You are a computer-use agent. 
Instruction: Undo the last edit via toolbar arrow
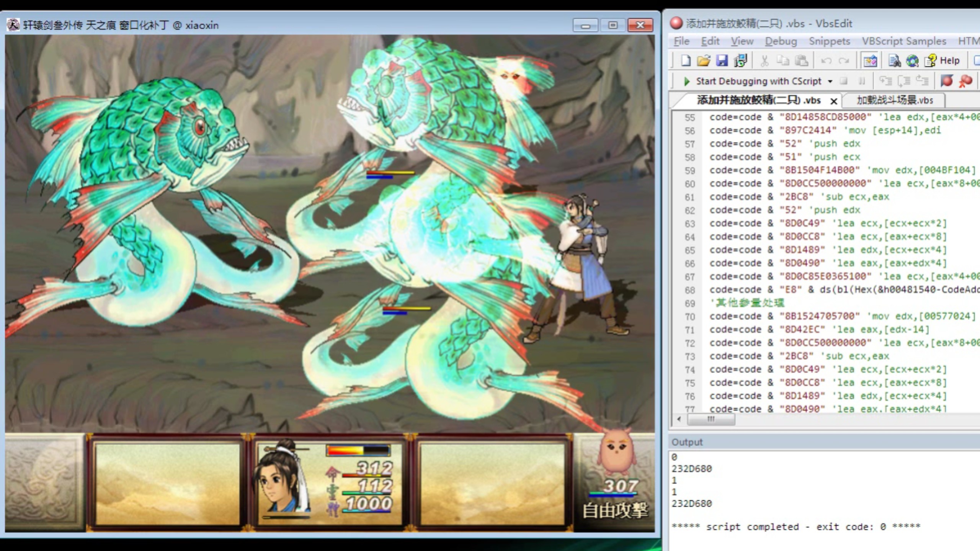tap(826, 61)
